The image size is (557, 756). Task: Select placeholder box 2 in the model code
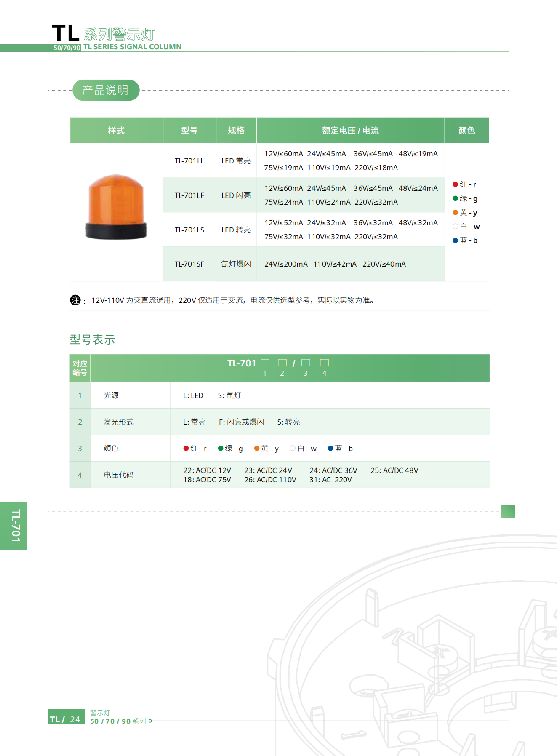(x=282, y=363)
